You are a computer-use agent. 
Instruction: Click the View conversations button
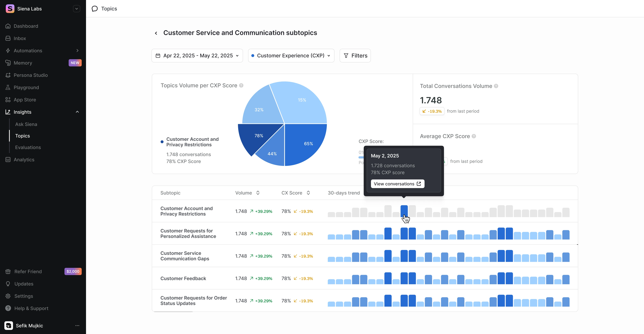pyautogui.click(x=397, y=184)
